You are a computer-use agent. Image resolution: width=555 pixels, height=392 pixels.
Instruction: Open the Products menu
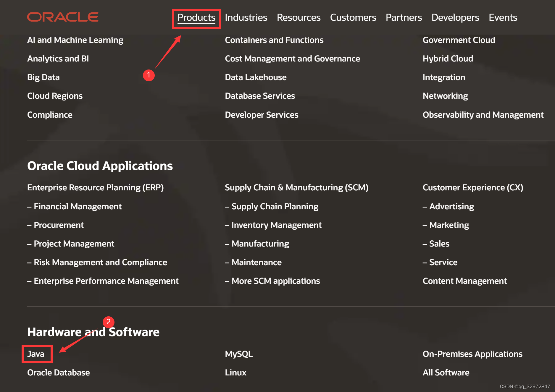click(x=196, y=17)
